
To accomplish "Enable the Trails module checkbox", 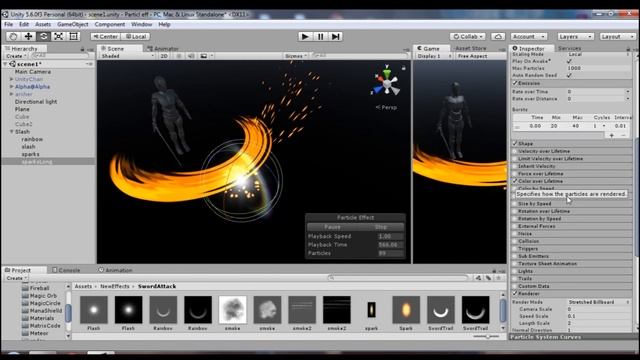I will 515,278.
